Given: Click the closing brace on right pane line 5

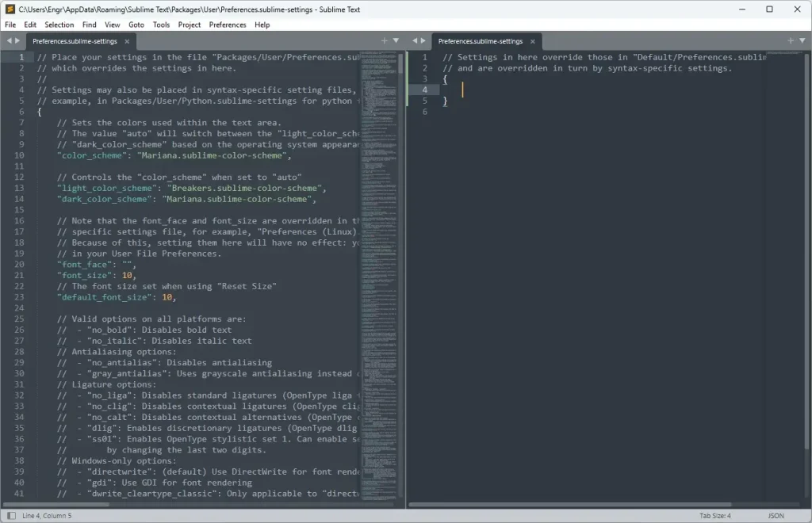Looking at the screenshot, I should click(x=445, y=101).
